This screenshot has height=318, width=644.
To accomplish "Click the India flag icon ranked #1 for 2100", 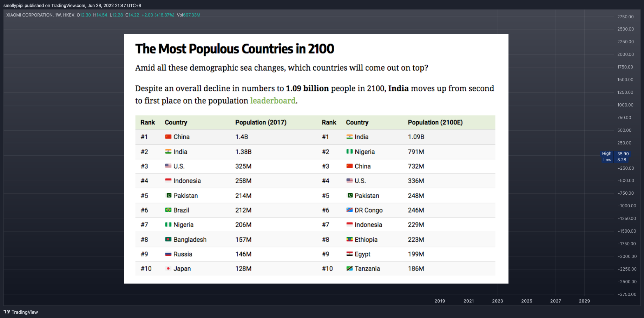I will (x=349, y=137).
